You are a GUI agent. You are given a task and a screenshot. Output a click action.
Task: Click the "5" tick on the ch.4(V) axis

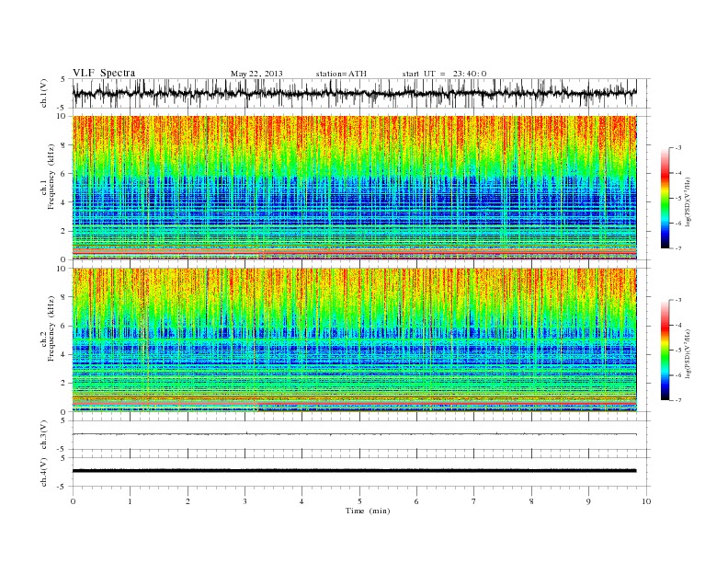pyautogui.click(x=63, y=458)
